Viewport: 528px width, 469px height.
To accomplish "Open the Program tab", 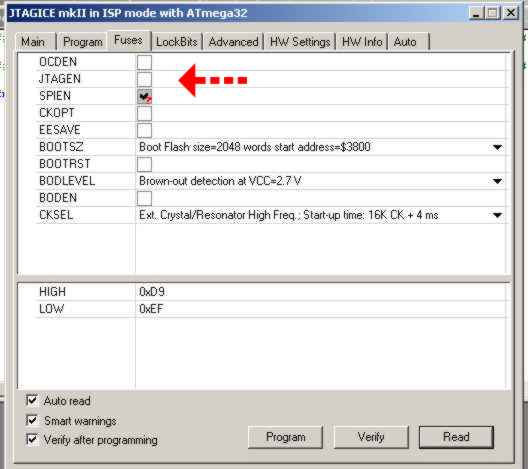I will click(x=82, y=42).
